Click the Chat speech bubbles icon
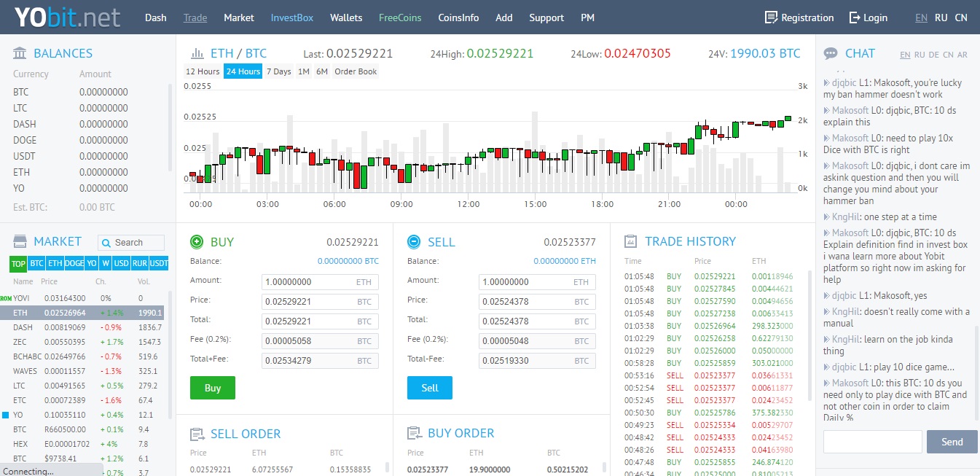Viewport: 980px width, 476px height. 830,53
